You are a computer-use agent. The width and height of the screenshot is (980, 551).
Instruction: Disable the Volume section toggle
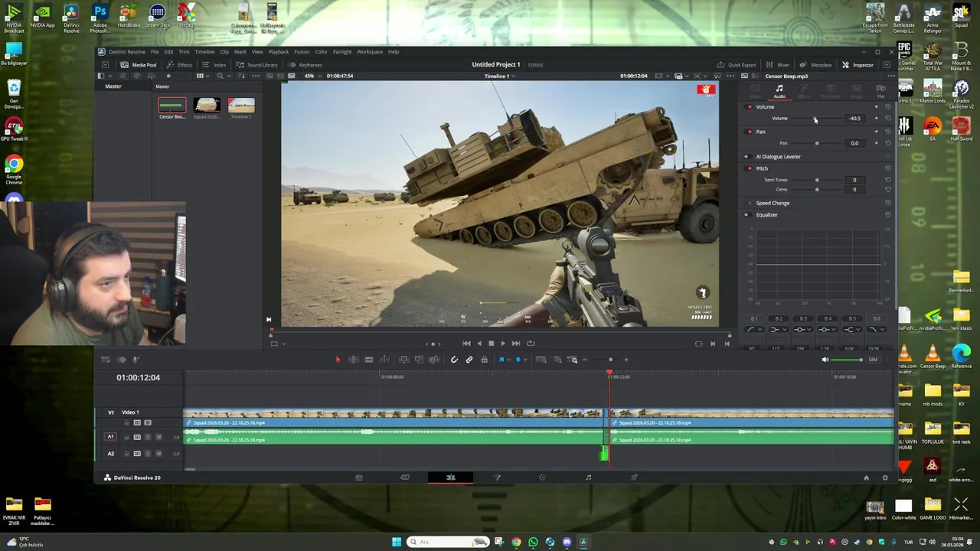(x=750, y=107)
